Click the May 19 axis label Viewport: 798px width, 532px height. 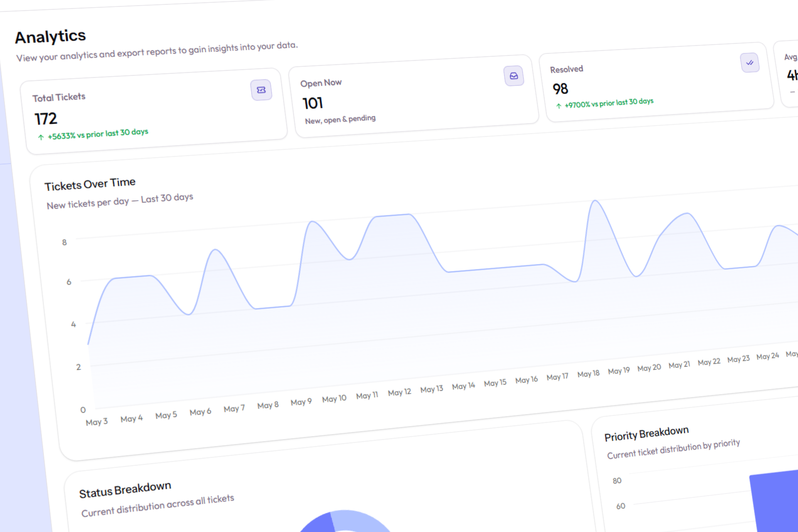(619, 371)
